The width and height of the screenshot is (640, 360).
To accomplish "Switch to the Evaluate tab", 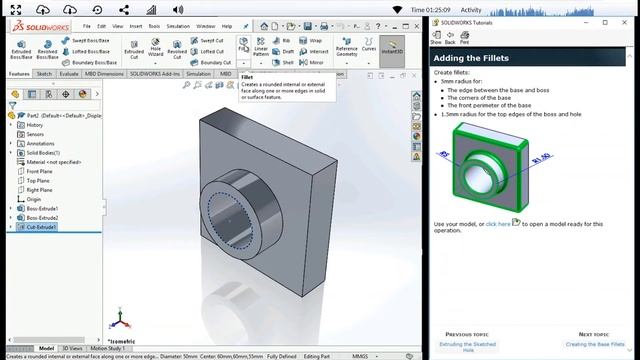I will [69, 74].
